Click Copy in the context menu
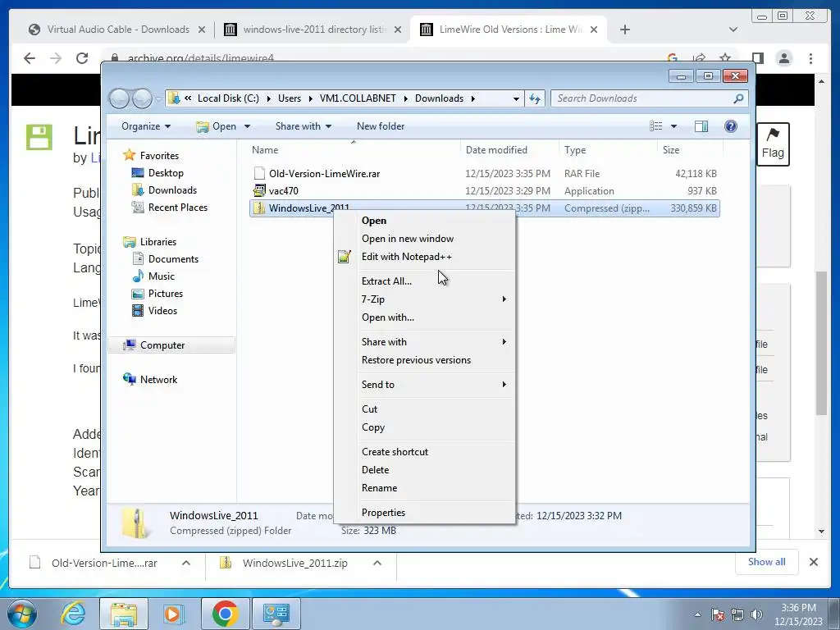Screen dimensions: 840x630 coord(373,427)
